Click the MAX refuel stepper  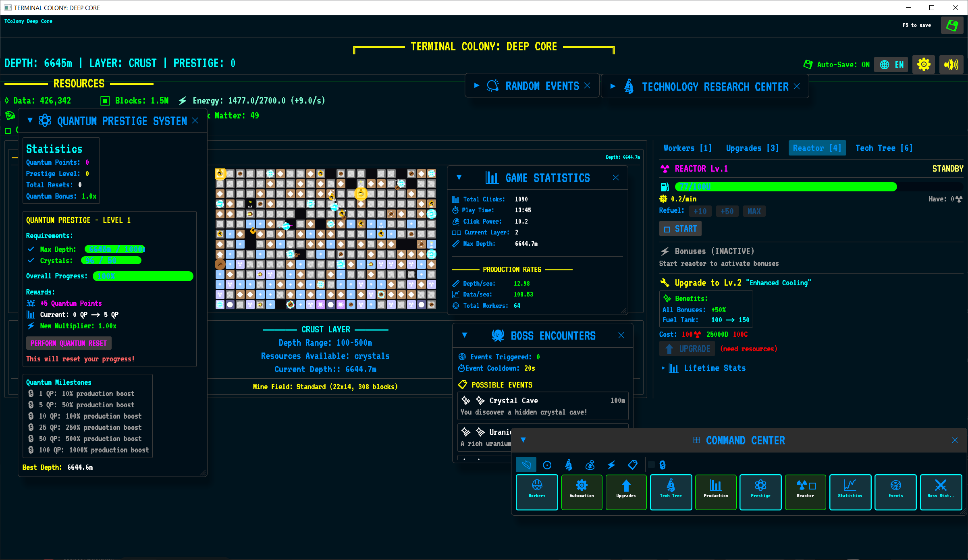754,211
